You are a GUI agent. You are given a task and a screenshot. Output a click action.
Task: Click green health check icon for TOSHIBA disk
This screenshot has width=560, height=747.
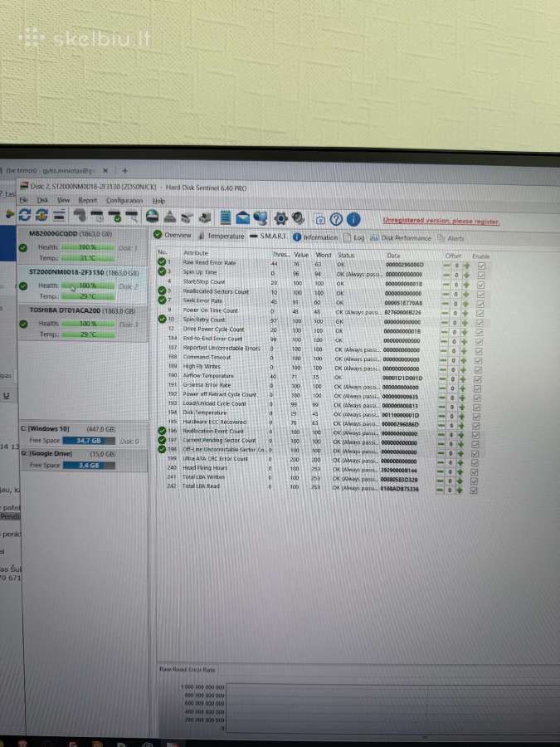[x=23, y=324]
